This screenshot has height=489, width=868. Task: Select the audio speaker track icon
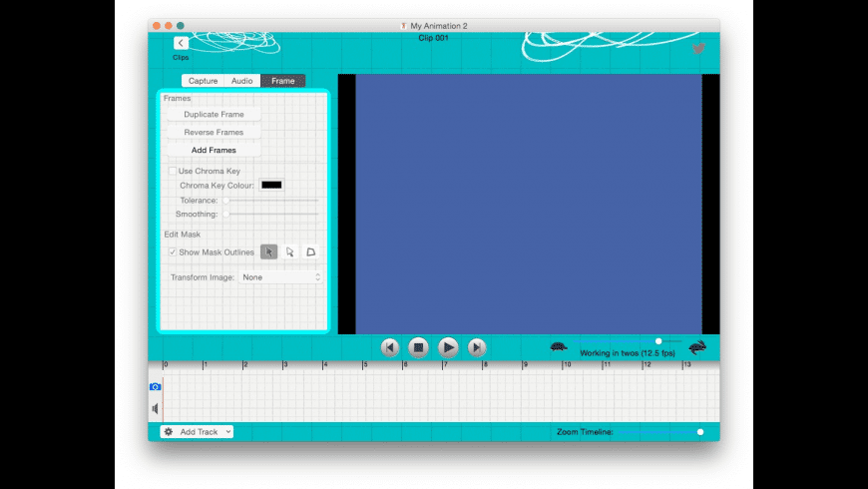pyautogui.click(x=155, y=409)
